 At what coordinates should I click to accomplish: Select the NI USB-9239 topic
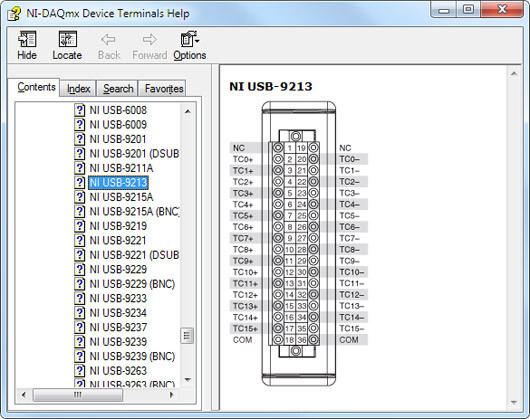118,342
